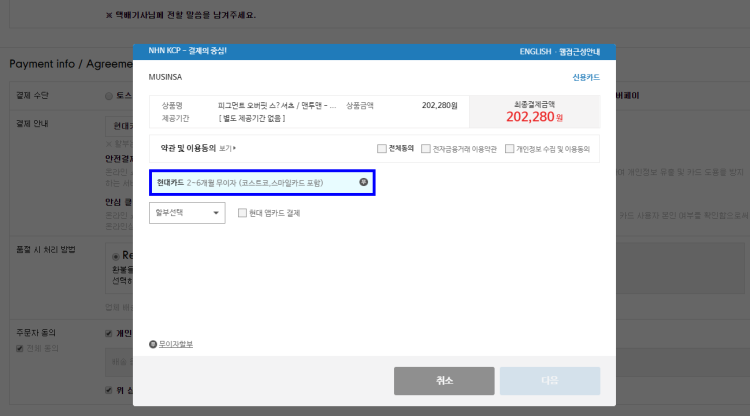750x416 pixels.
Task: Check the 개인정보 수집 및 이용동의 checkbox
Action: point(509,149)
